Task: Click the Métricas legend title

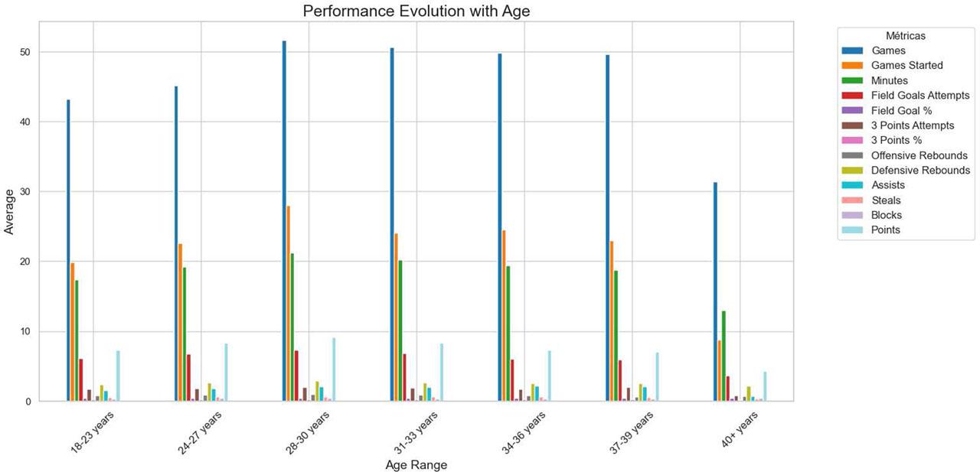Action: point(907,35)
